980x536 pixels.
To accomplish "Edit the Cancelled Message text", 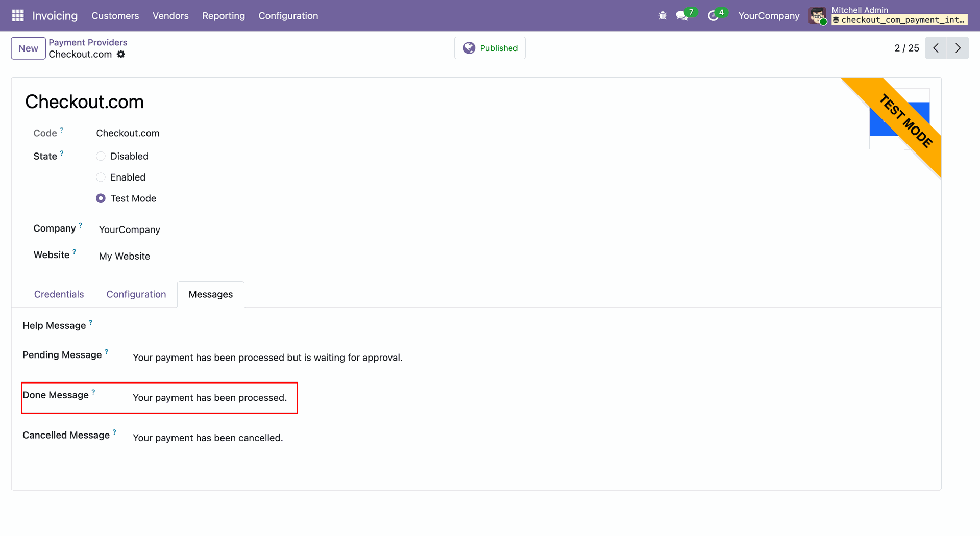I will [x=208, y=438].
